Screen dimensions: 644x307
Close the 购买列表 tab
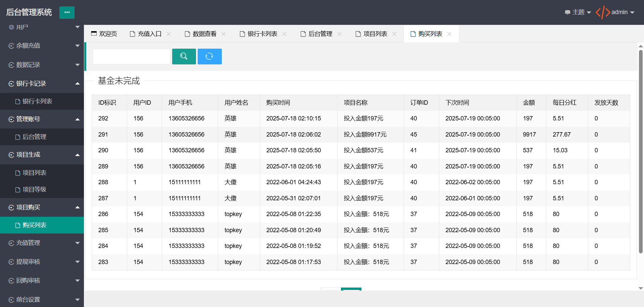tap(449, 34)
